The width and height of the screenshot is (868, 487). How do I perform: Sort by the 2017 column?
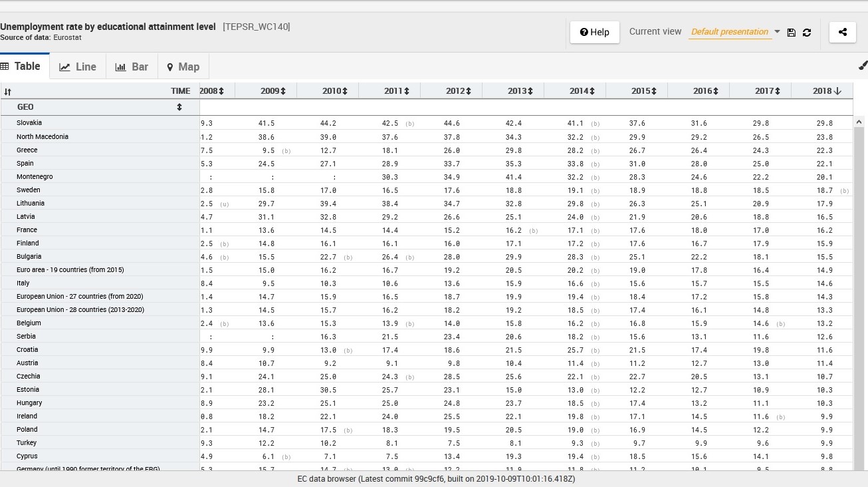point(777,91)
